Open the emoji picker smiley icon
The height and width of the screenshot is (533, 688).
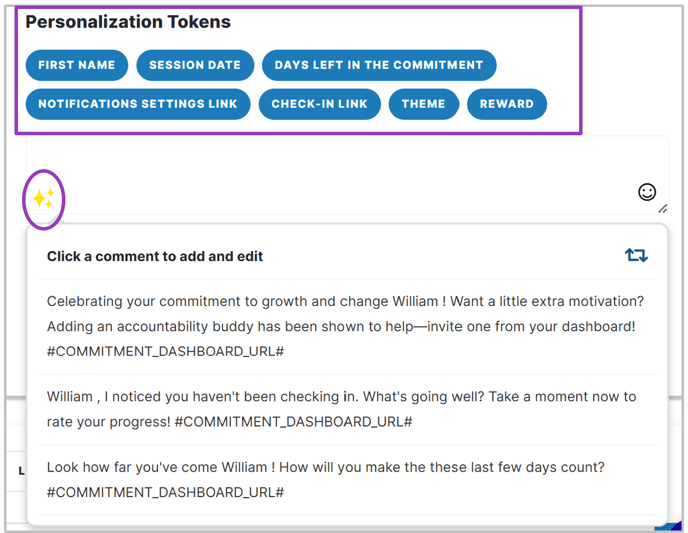point(647,192)
